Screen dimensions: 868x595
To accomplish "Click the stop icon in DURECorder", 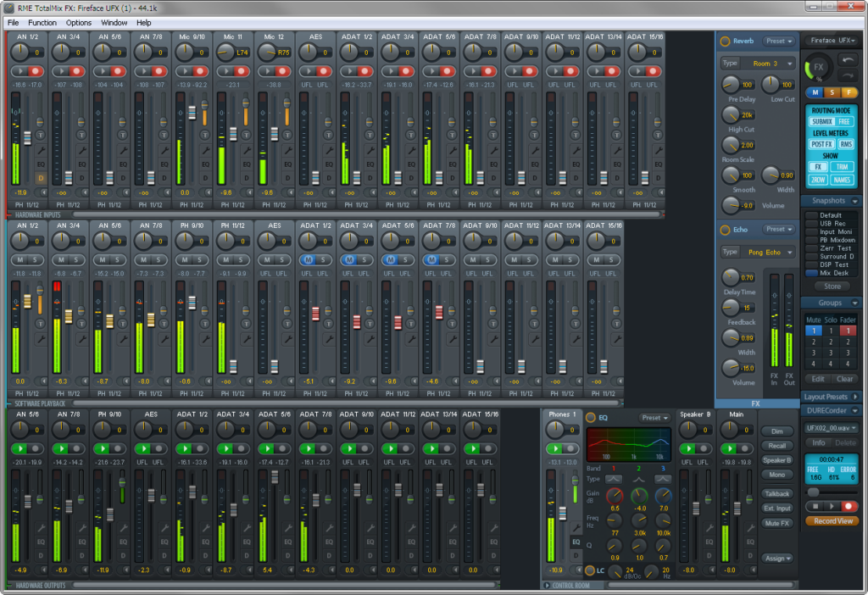I will tap(815, 506).
